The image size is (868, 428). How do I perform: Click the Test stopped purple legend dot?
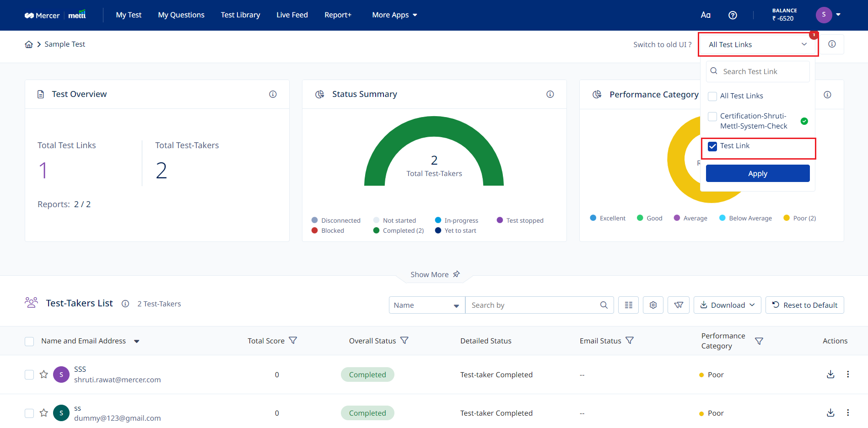[500, 220]
